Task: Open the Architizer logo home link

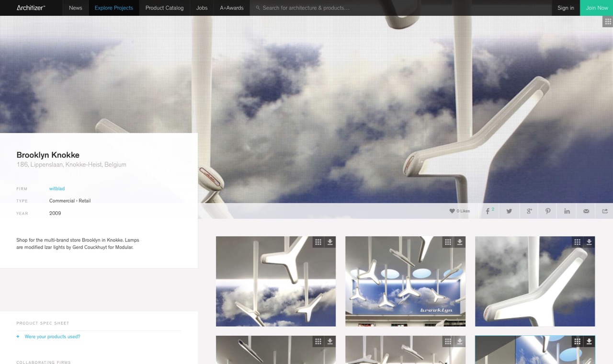Action: pyautogui.click(x=31, y=8)
